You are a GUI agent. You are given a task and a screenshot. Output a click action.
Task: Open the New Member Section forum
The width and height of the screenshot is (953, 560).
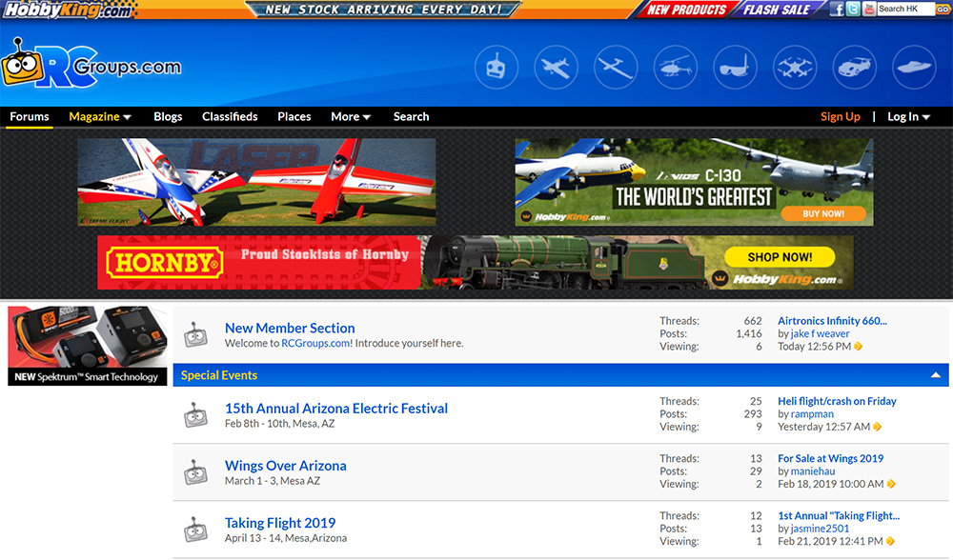[290, 328]
